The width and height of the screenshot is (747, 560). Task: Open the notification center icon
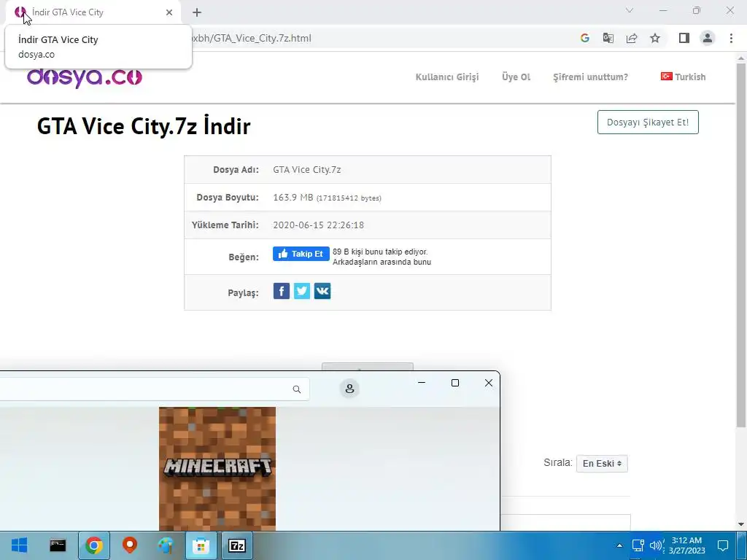[723, 545]
